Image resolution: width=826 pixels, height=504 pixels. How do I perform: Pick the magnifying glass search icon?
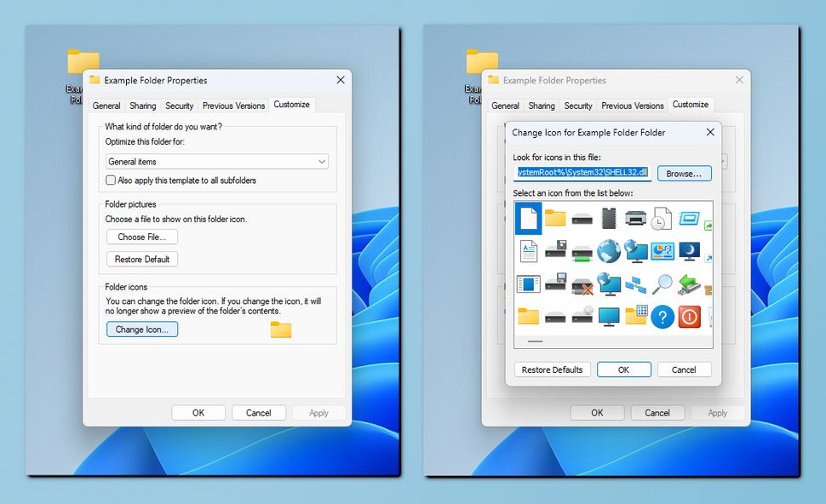pos(663,283)
